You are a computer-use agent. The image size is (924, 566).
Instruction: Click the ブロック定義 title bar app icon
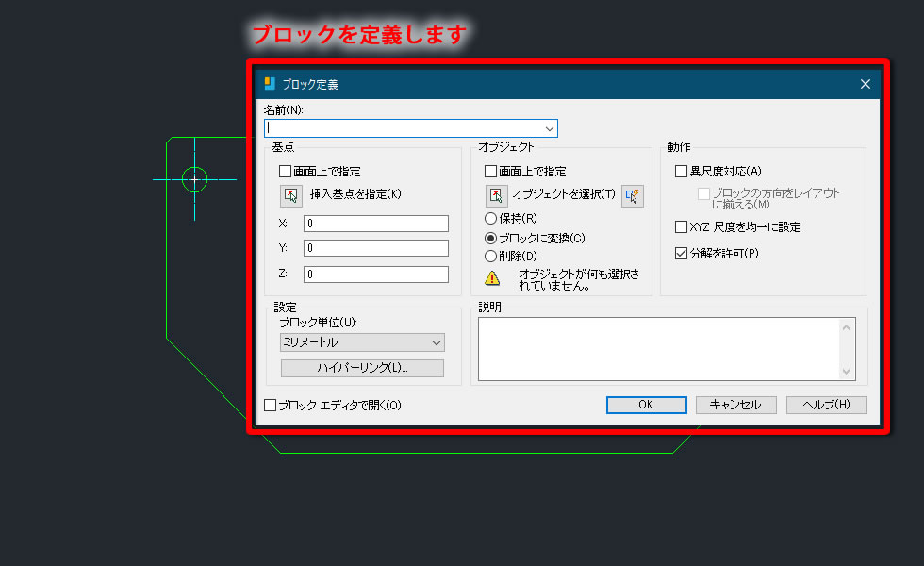pos(270,84)
